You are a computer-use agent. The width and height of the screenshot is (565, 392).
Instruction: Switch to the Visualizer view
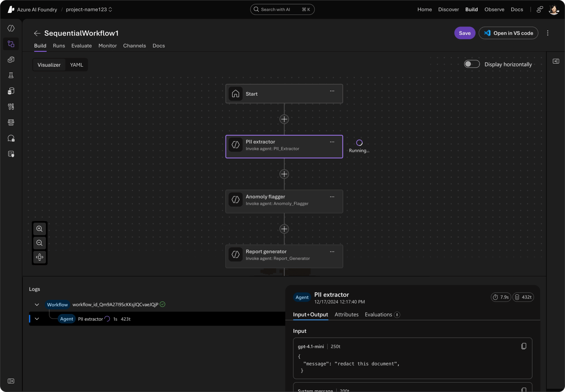tap(49, 65)
